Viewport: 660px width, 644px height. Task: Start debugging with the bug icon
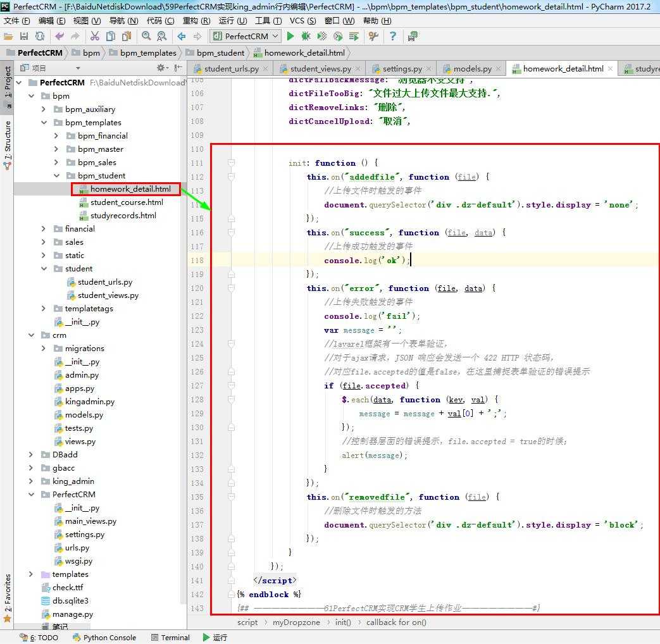(x=306, y=37)
